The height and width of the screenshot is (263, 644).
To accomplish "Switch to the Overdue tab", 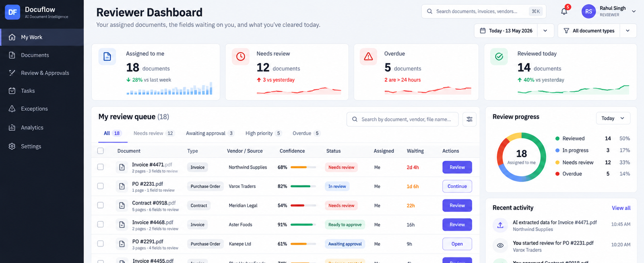I will coord(306,133).
